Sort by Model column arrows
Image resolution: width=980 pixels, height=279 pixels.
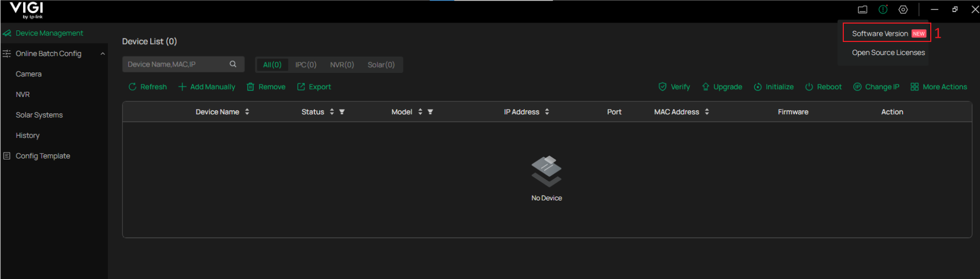[420, 112]
